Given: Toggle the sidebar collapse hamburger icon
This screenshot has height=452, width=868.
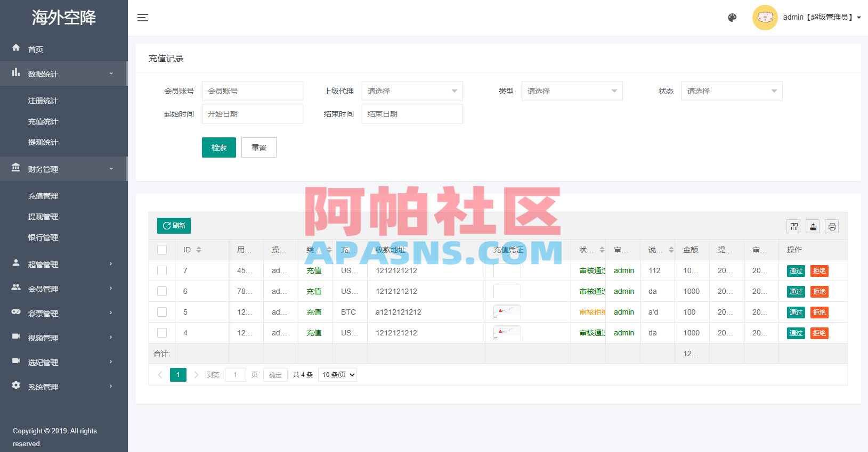Looking at the screenshot, I should (143, 18).
